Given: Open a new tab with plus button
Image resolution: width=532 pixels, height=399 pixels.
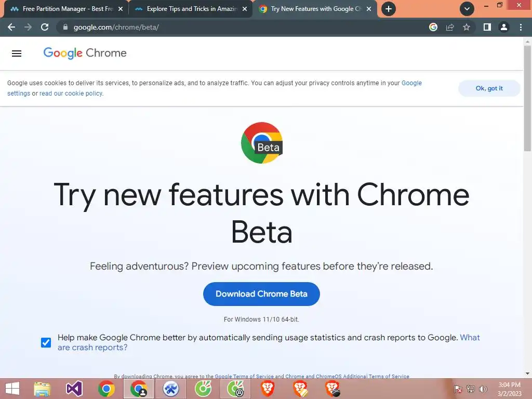Looking at the screenshot, I should (389, 9).
